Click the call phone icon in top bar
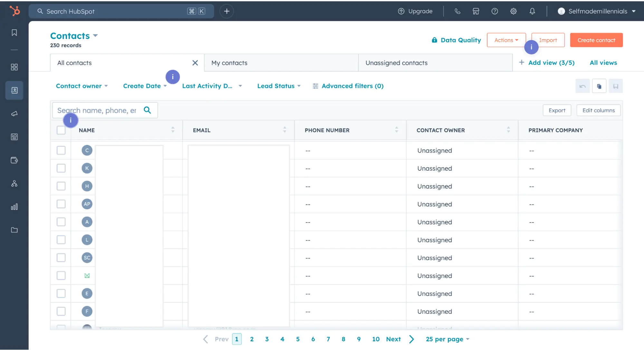The height and width of the screenshot is (350, 644). [x=457, y=11]
